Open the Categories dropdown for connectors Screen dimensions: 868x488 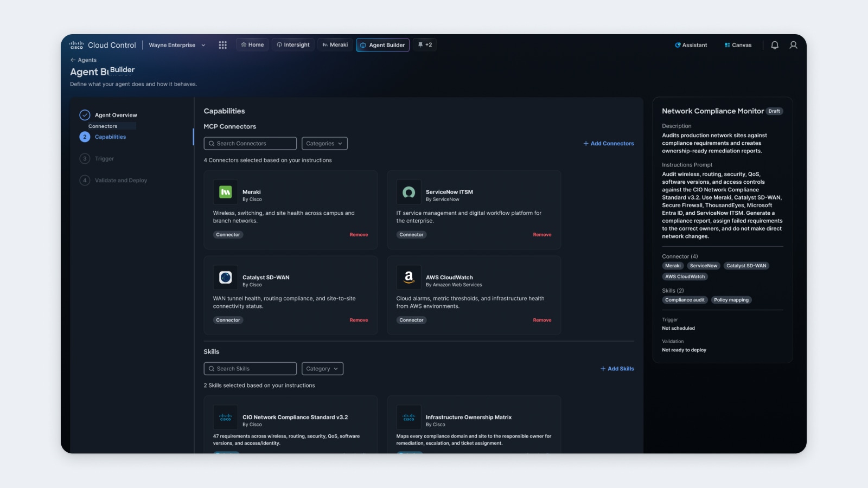click(324, 144)
